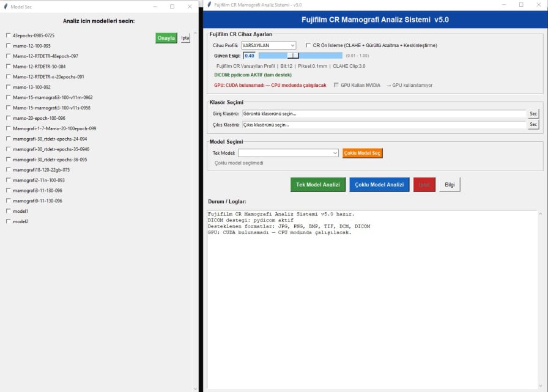Select the mamografi18-120-22gb-075 checkbox

tap(8, 170)
